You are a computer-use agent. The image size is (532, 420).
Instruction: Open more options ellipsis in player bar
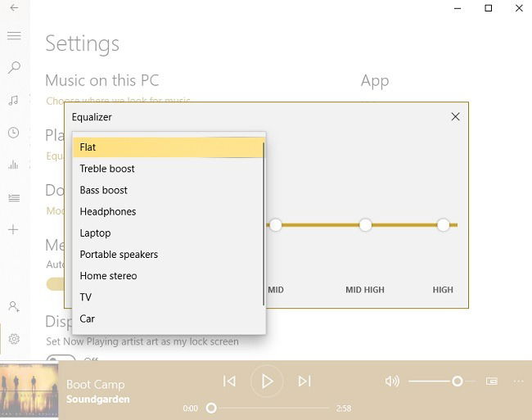[x=518, y=382]
